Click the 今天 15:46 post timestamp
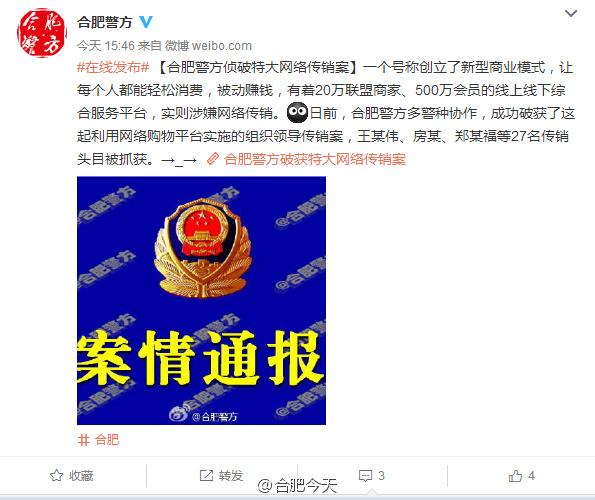This screenshot has height=500, width=595. click(x=105, y=46)
